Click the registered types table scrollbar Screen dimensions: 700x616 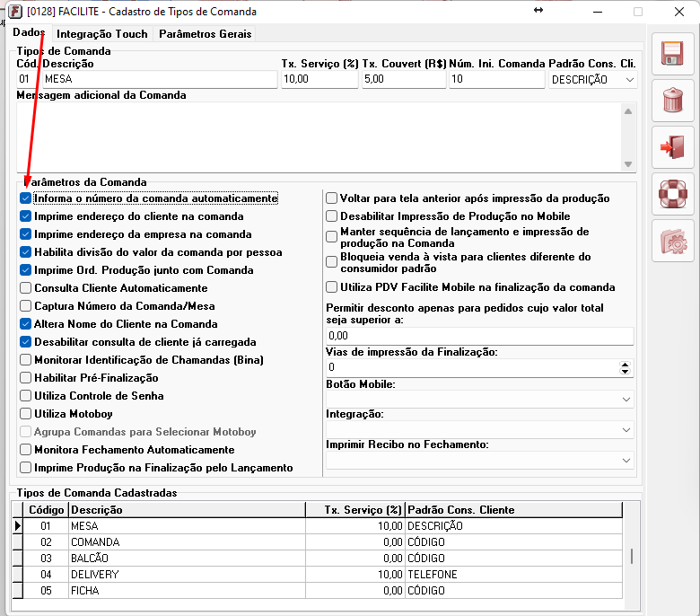click(631, 557)
